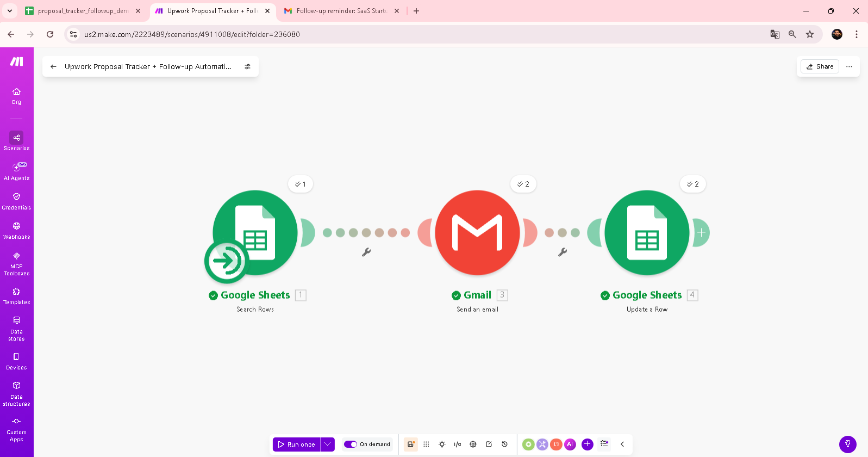Open scenario settings gear in bottom toolbar
868x457 pixels.
(x=473, y=444)
